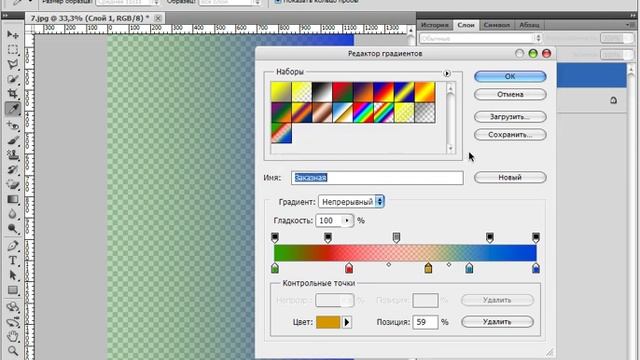Open the Наборы presets flyout menu arrow
Screen dimensions: 640x360
point(447,73)
